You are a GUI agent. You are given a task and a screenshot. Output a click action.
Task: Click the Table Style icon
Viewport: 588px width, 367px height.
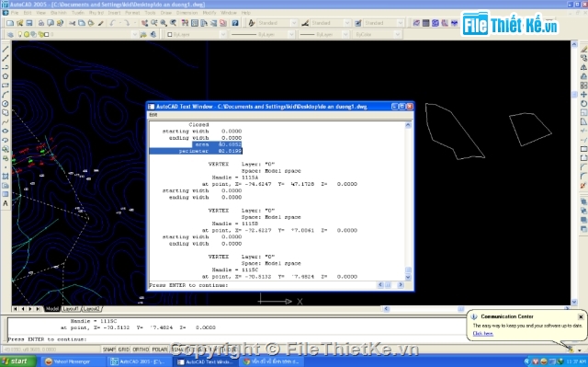[x=358, y=23]
